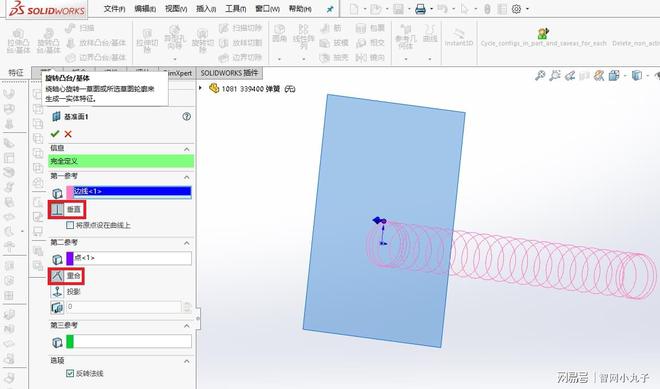Select the 点<1> second reference field

[133, 258]
